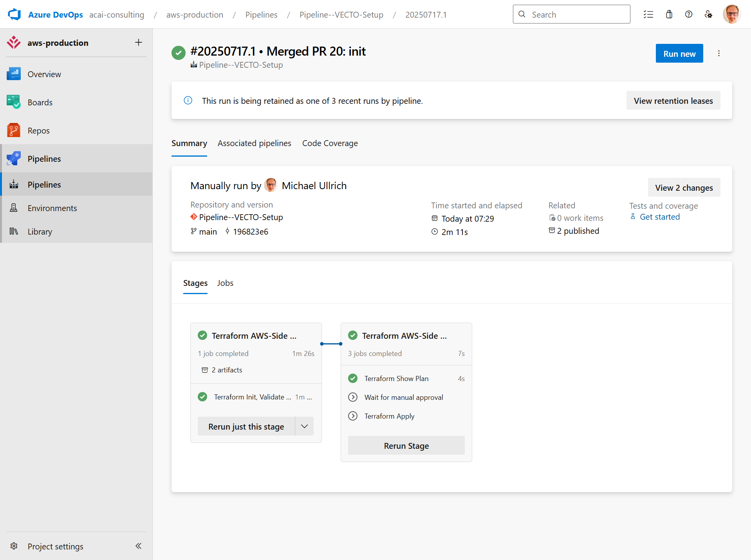Open Environments in the sidebar

[x=76, y=208]
